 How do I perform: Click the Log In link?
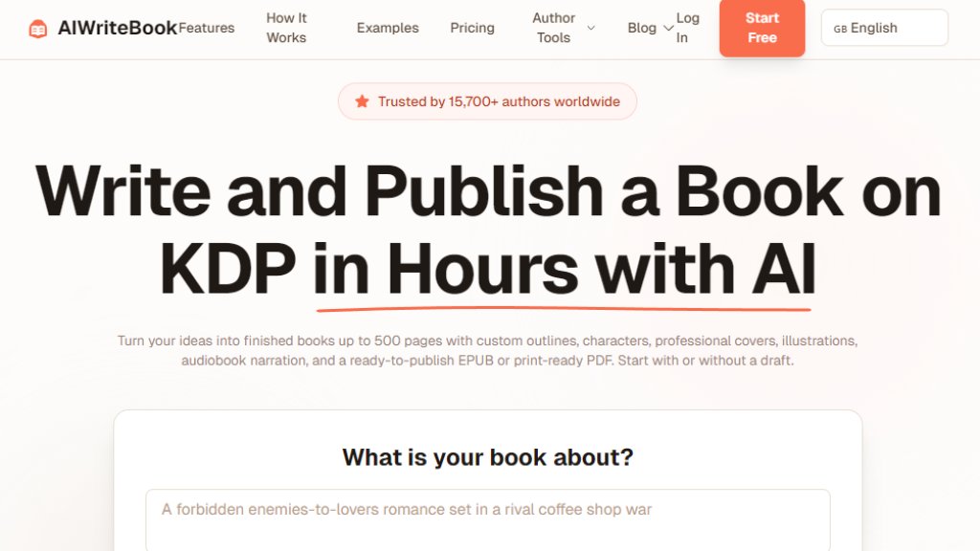pos(687,28)
